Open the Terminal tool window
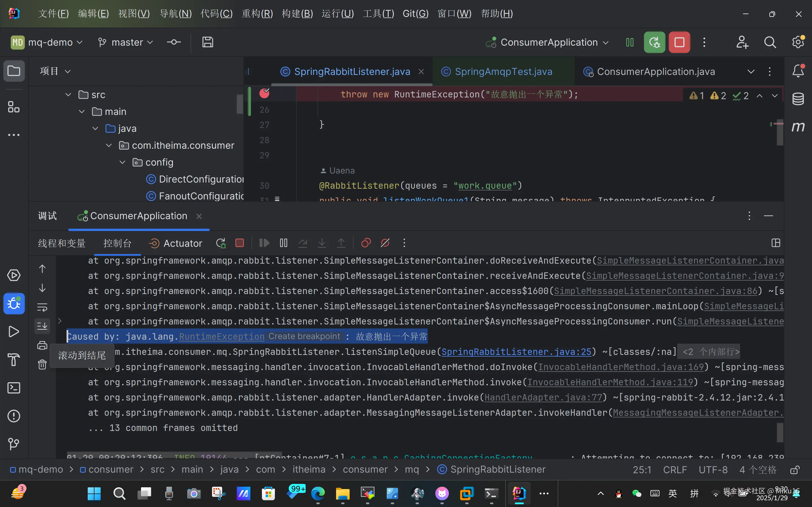This screenshot has height=507, width=812. pyautogui.click(x=14, y=388)
